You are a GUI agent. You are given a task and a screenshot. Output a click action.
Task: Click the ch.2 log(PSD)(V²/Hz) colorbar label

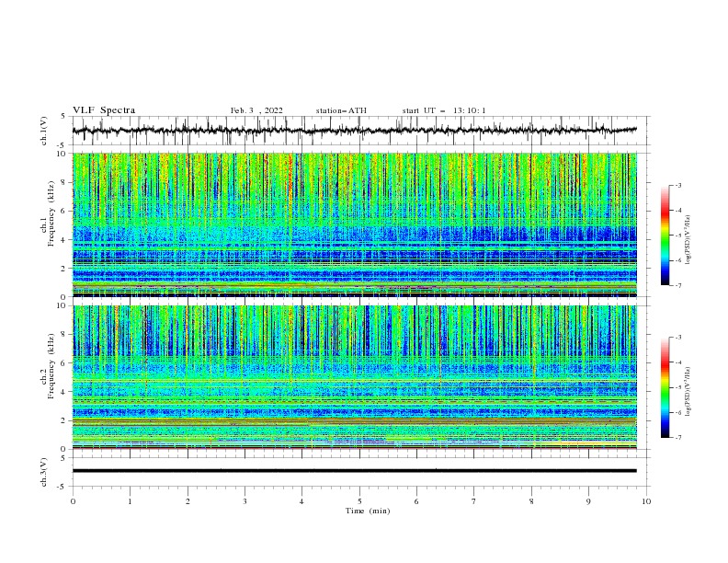(x=688, y=392)
